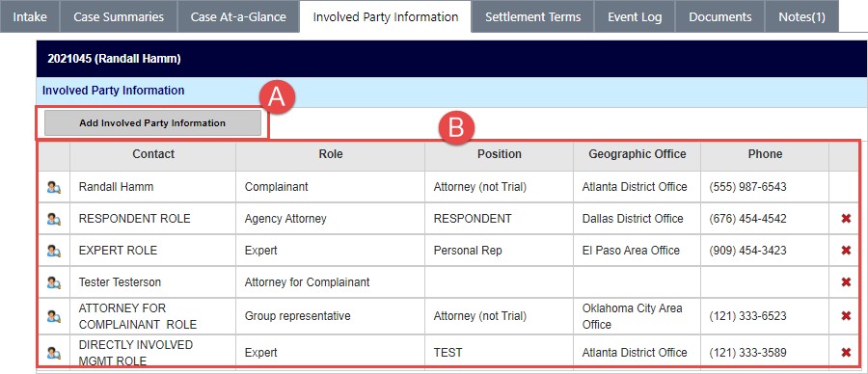Viewport: 868px width, 374px height.
Task: Switch to the Intake tab
Action: 30,16
